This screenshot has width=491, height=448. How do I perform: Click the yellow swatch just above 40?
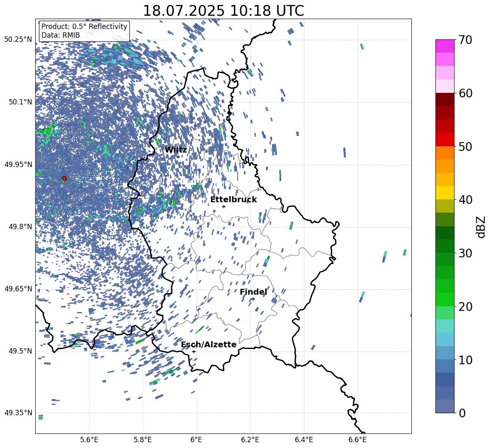click(445, 193)
